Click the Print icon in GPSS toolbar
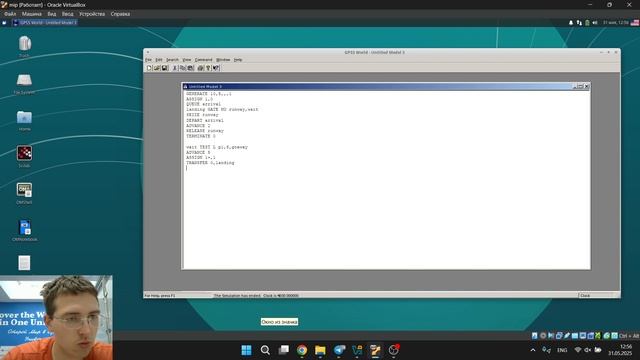The width and height of the screenshot is (640, 360). (x=200, y=68)
